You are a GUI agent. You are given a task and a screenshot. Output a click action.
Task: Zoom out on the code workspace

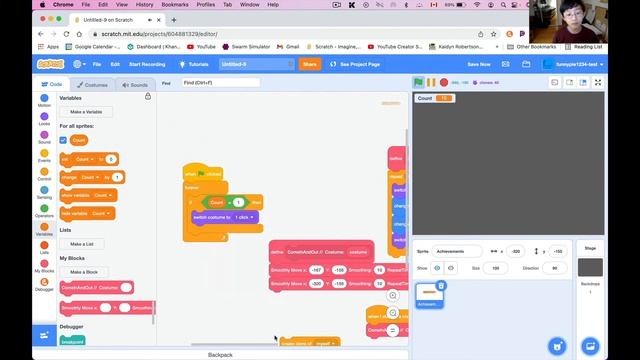393,313
